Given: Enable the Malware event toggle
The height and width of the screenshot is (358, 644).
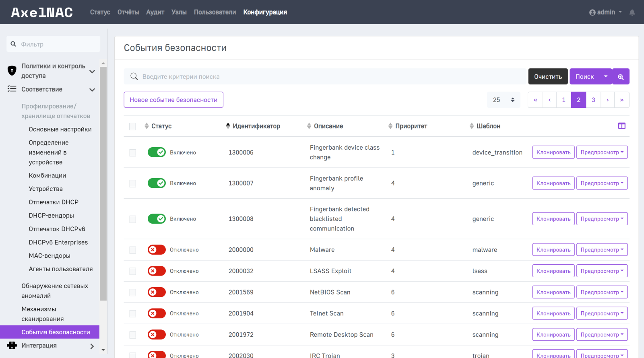Looking at the screenshot, I should 157,250.
